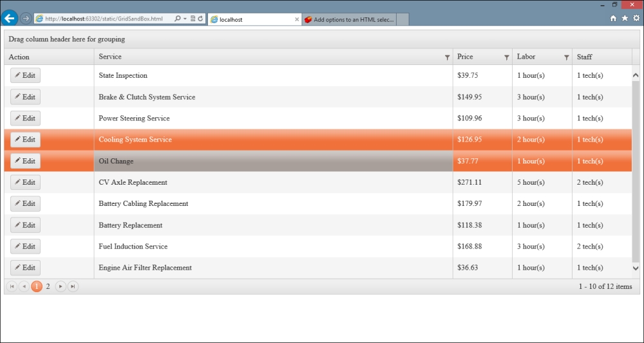
Task: Go to the first page of grid
Action: [x=12, y=286]
